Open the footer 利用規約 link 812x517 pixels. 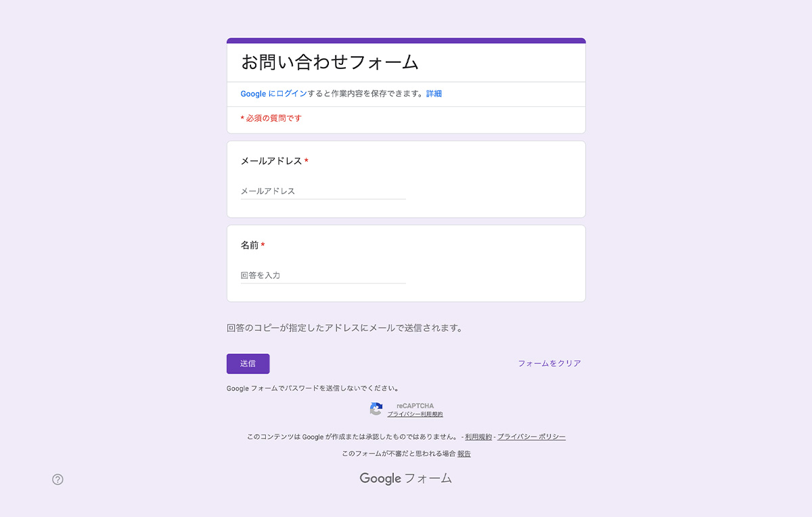pos(478,437)
